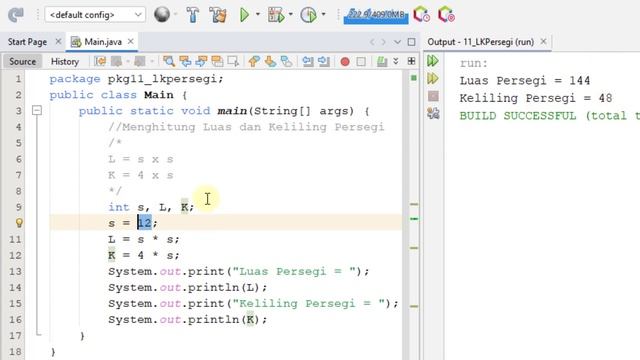Click the memory usage bar to garbage collect

[x=376, y=16]
